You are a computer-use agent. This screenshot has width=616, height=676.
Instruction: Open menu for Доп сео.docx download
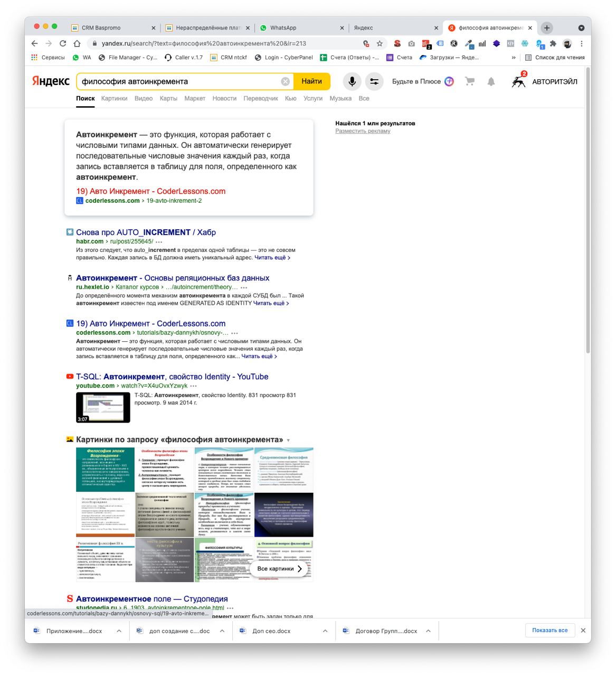click(x=325, y=631)
